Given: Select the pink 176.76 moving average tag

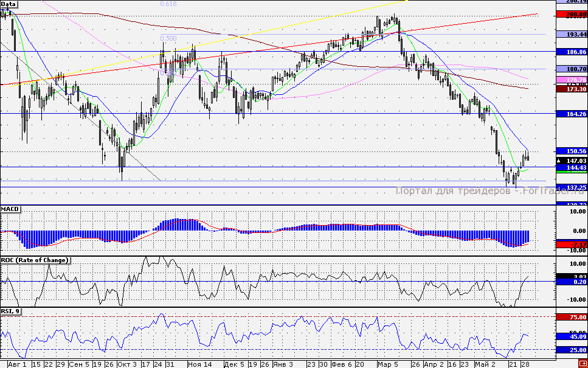Looking at the screenshot, I should point(575,80).
